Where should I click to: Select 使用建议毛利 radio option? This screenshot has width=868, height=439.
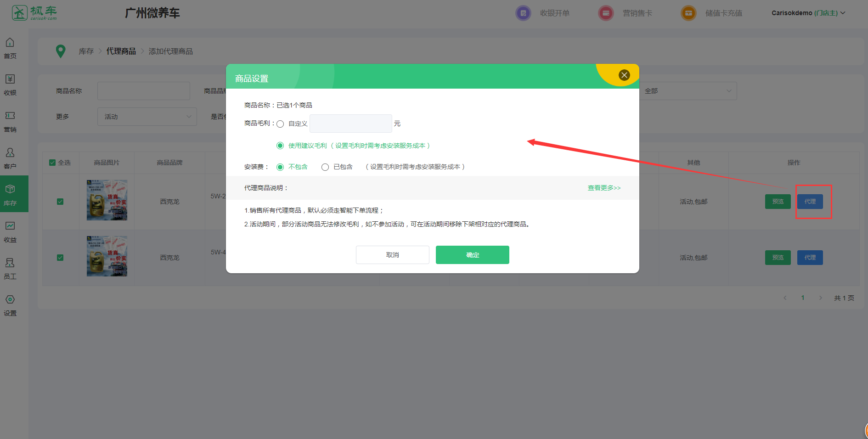click(x=280, y=146)
